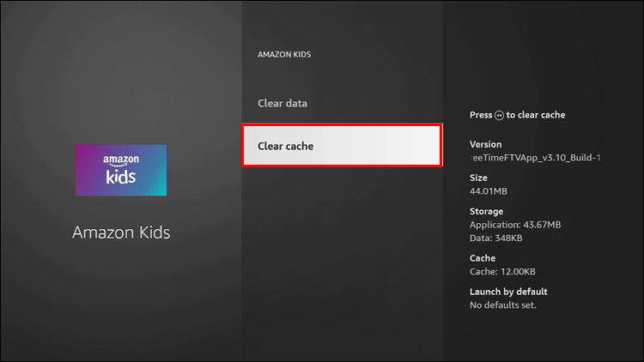This screenshot has height=362, width=644.
Task: Click the bold Cache heading in the details panel
Action: tap(483, 258)
